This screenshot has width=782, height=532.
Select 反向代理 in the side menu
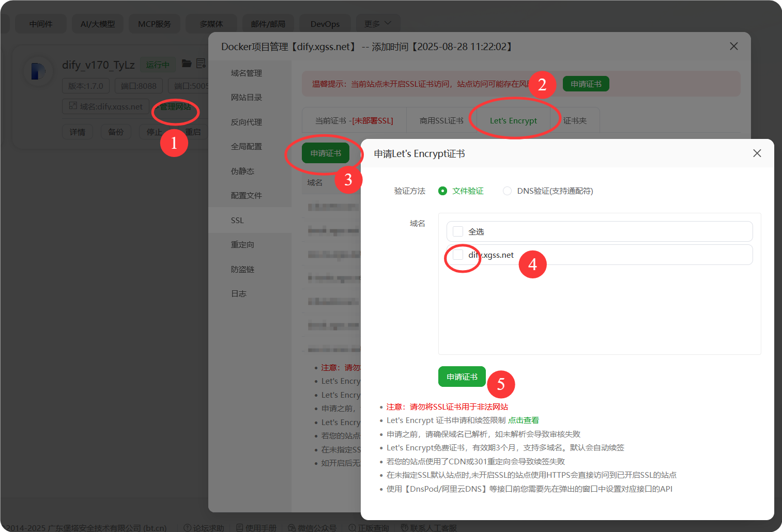pyautogui.click(x=246, y=122)
